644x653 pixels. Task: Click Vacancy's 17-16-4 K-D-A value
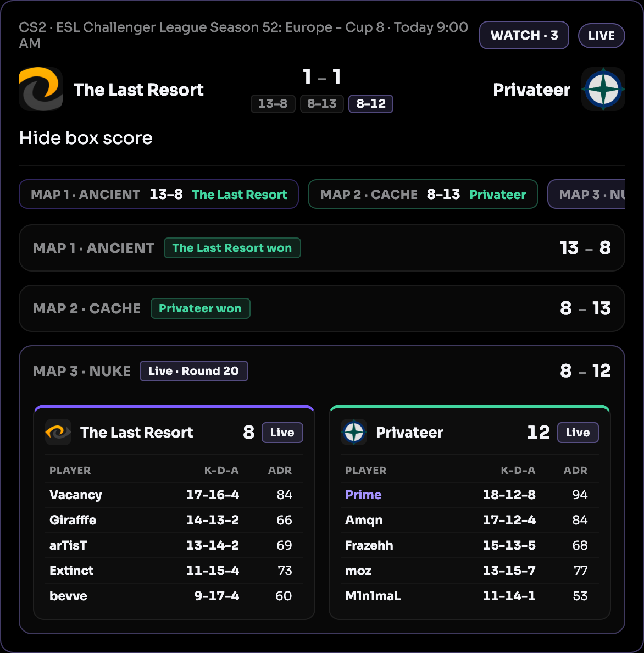click(212, 495)
